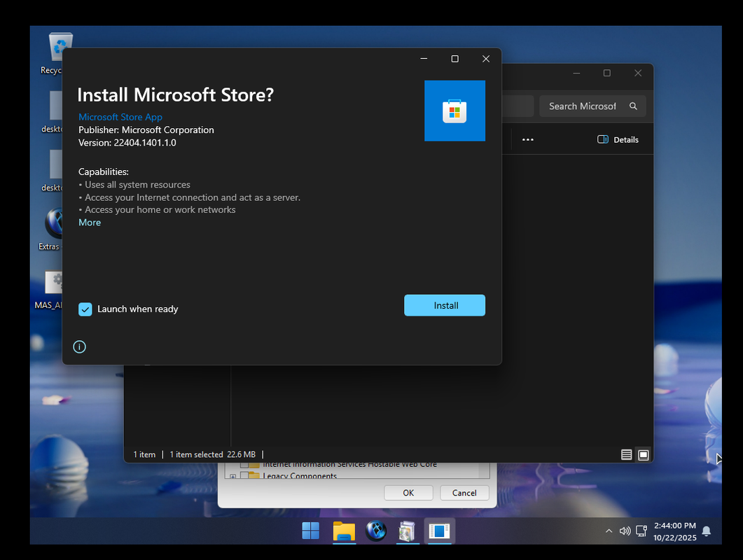Click the search magnifier icon in File Explorer
The width and height of the screenshot is (743, 560).
[x=634, y=106]
